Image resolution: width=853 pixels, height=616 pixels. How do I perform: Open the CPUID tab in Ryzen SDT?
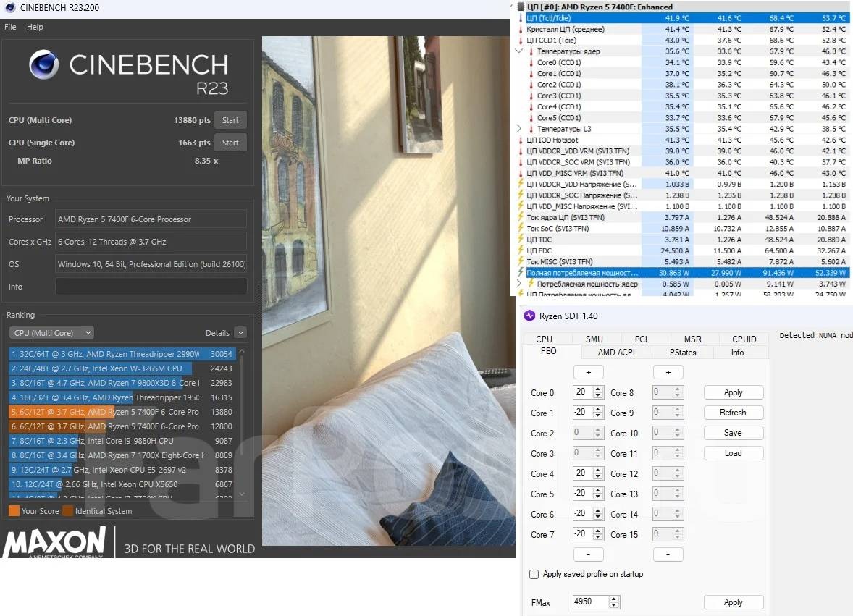744,339
